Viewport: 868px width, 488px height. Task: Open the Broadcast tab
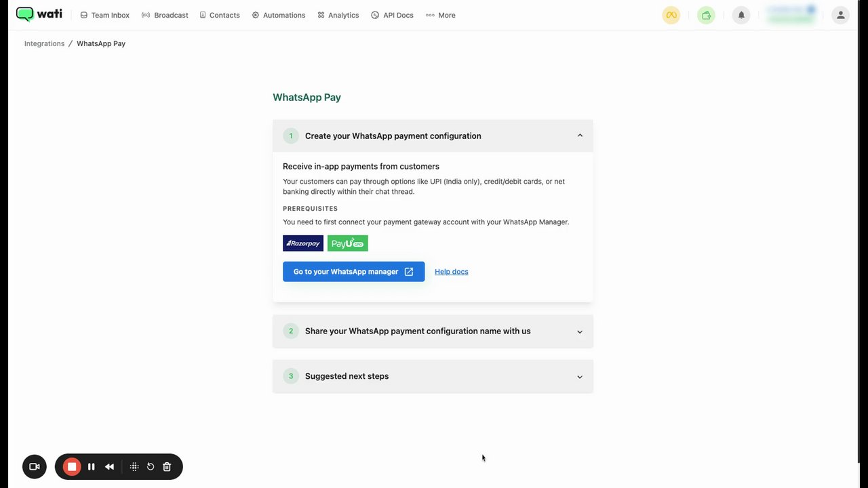click(165, 15)
